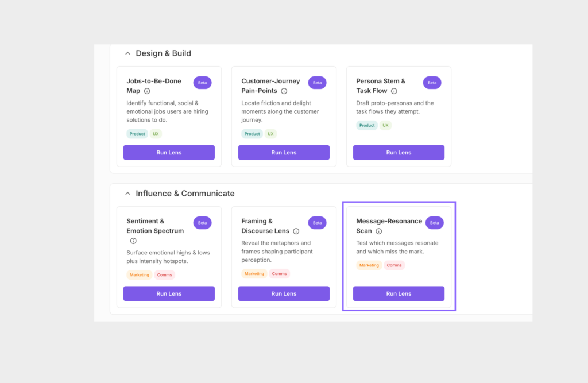Run Lens for Jobs-to-Be-Done Map
The height and width of the screenshot is (383, 588).
pos(169,153)
